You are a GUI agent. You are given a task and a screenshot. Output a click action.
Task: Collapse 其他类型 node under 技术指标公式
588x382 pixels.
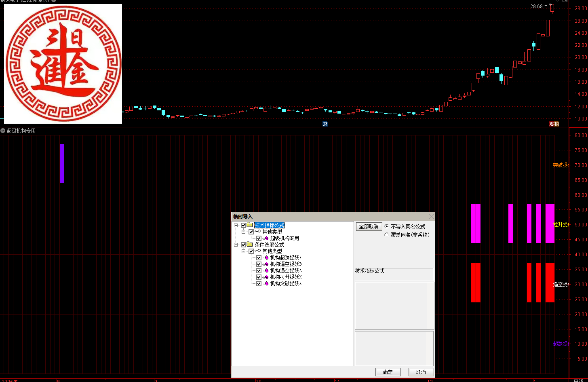pyautogui.click(x=243, y=232)
